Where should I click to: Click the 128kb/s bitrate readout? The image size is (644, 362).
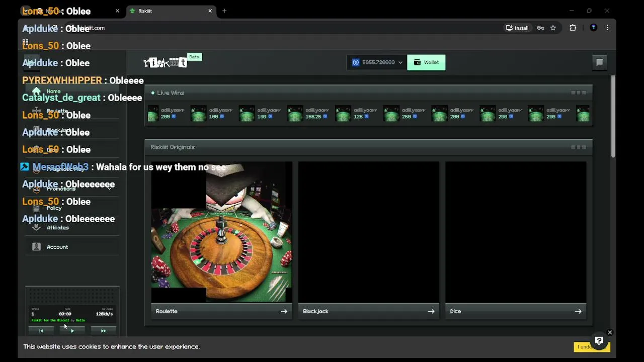coord(104,314)
